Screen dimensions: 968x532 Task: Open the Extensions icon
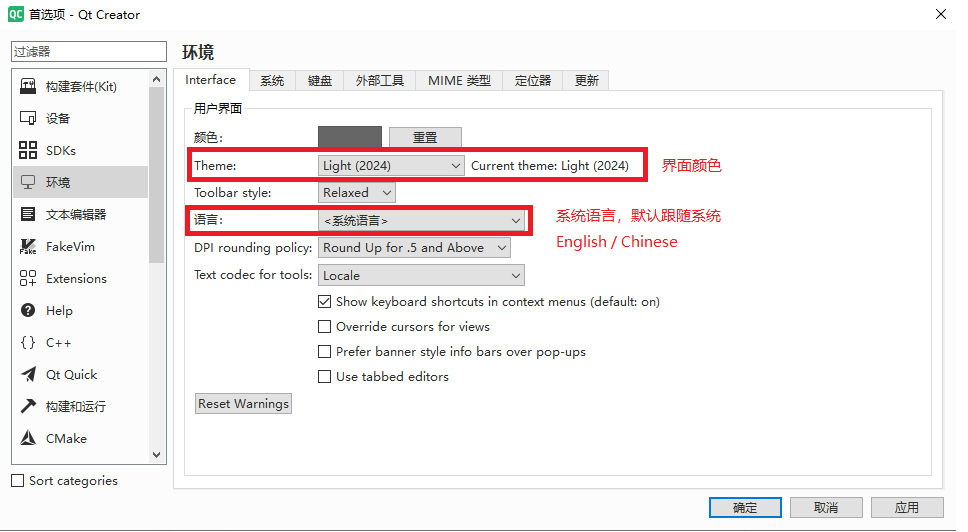coord(28,278)
